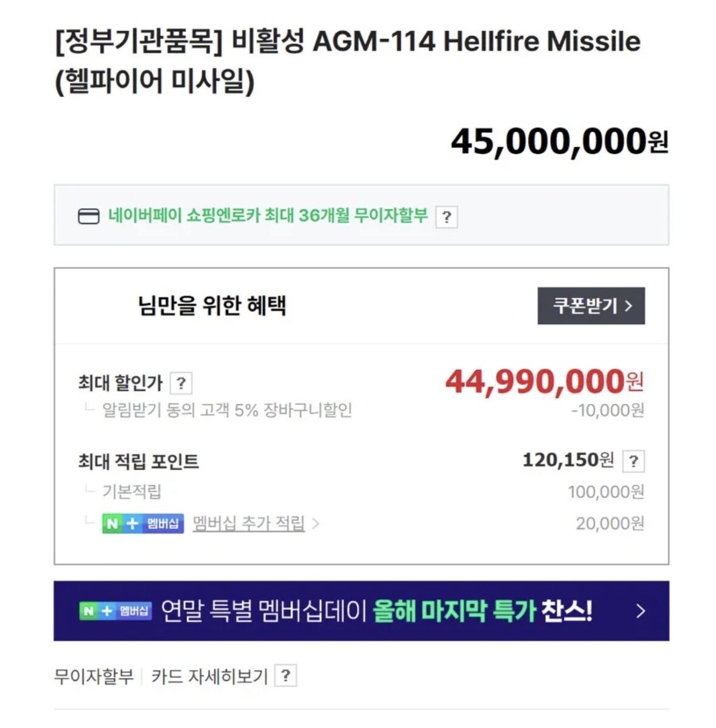Click the red 44,990,000원 discounted price
Viewport: 716px width, 728px height.
[x=544, y=381]
